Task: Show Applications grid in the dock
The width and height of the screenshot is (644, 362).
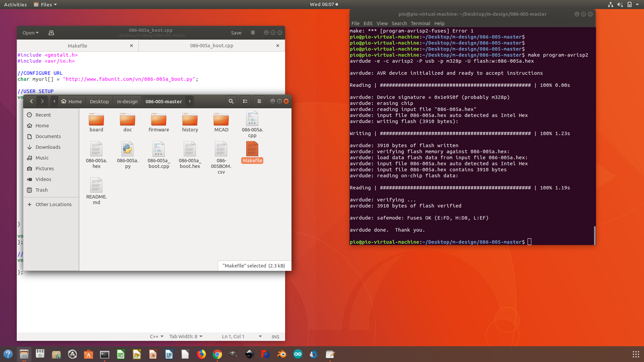Action: coord(636,354)
